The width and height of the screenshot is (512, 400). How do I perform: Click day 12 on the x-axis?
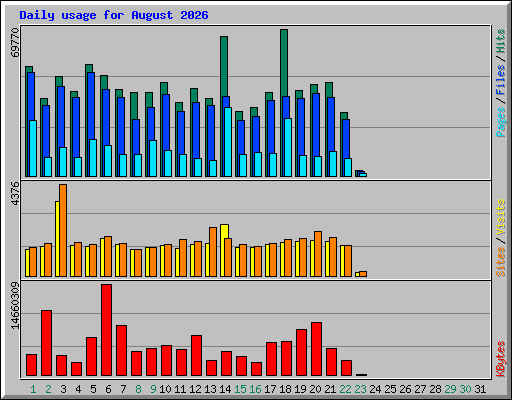pyautogui.click(x=195, y=389)
